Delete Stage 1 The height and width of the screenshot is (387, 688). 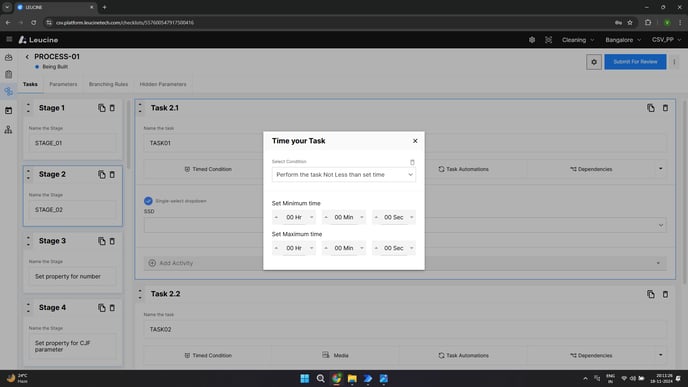point(112,108)
